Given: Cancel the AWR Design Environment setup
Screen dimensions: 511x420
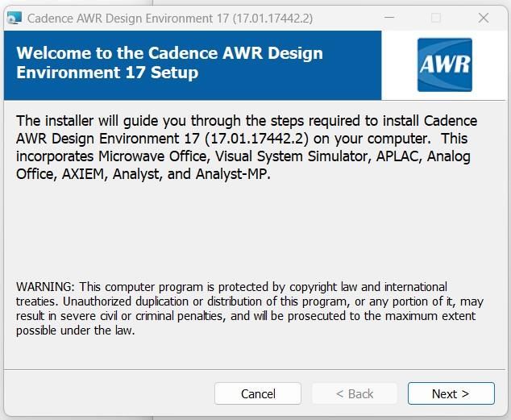Looking at the screenshot, I should [258, 393].
